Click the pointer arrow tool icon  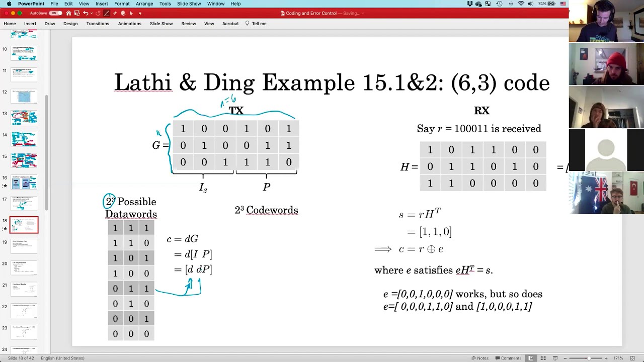point(131,13)
